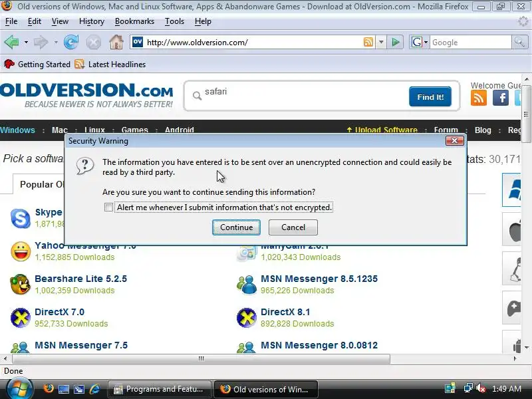Click the Google search input field

point(471,42)
